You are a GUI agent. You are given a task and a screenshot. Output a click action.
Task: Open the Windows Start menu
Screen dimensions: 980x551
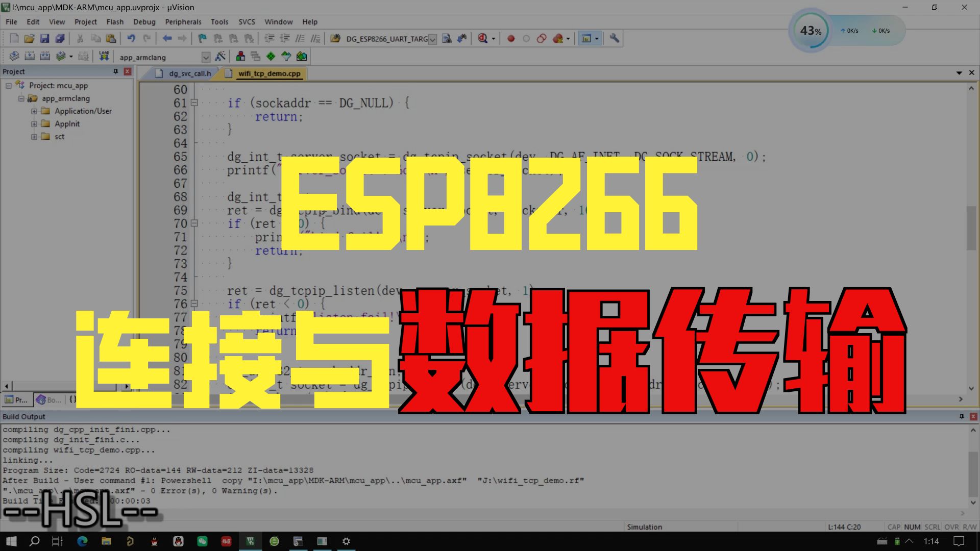point(11,541)
